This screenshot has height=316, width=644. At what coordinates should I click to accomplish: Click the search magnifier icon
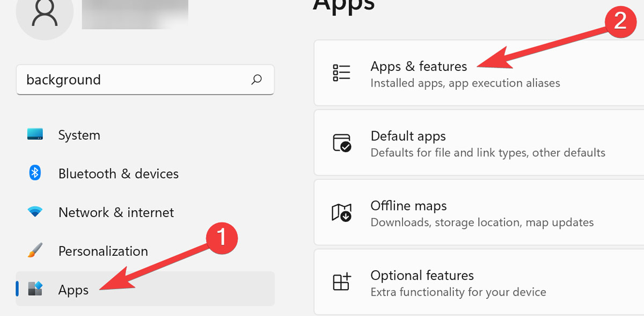(x=257, y=80)
